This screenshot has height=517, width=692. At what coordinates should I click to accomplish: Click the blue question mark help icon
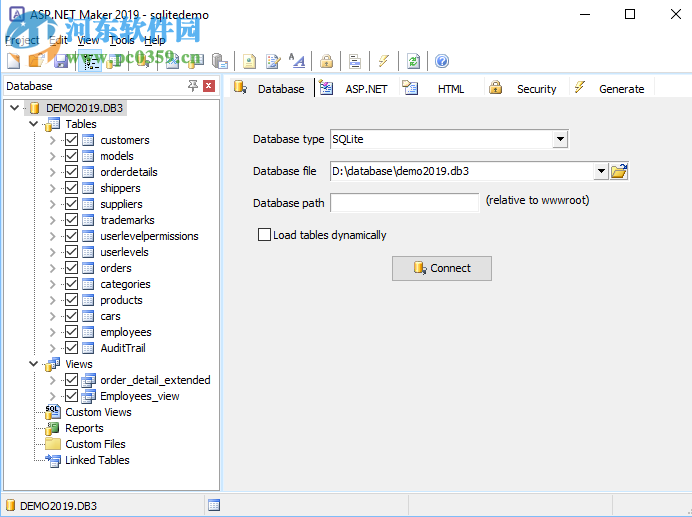click(x=442, y=61)
